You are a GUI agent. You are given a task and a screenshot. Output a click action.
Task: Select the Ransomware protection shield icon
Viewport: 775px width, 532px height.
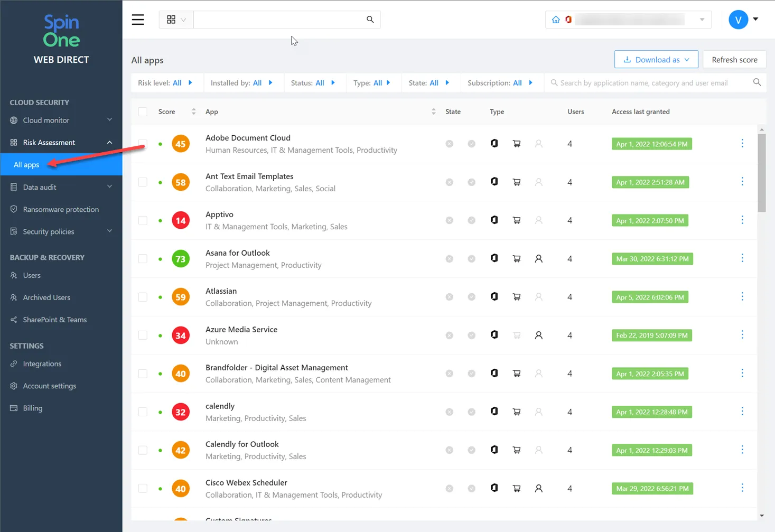pos(13,209)
